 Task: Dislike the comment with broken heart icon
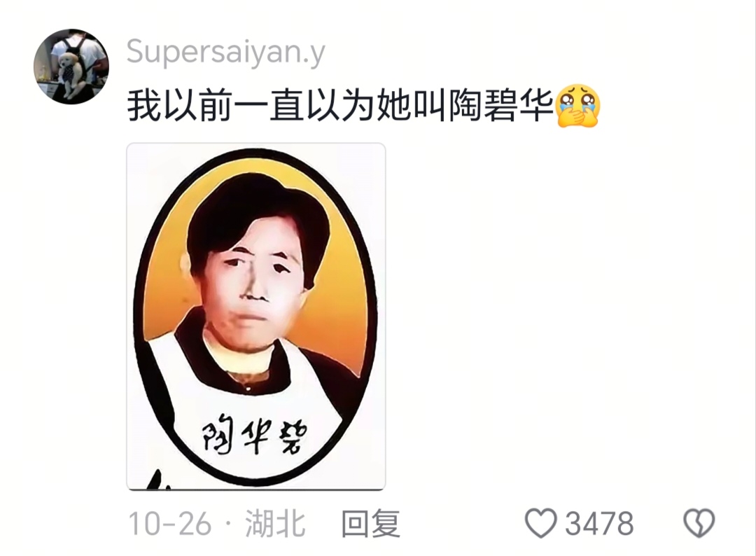pyautogui.click(x=699, y=523)
